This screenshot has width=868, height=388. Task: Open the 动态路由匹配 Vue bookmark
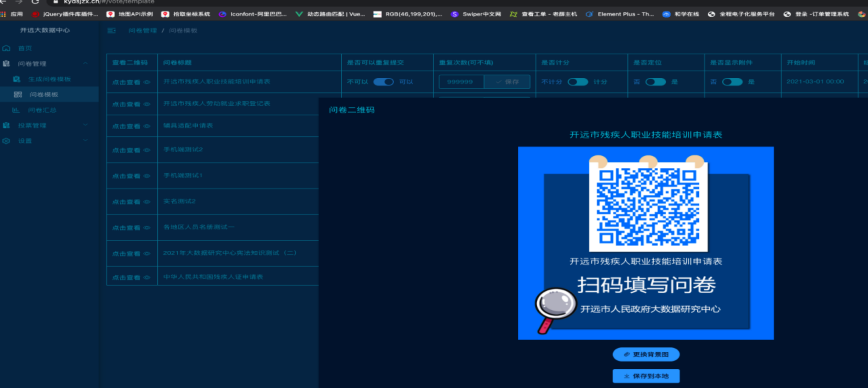click(330, 14)
